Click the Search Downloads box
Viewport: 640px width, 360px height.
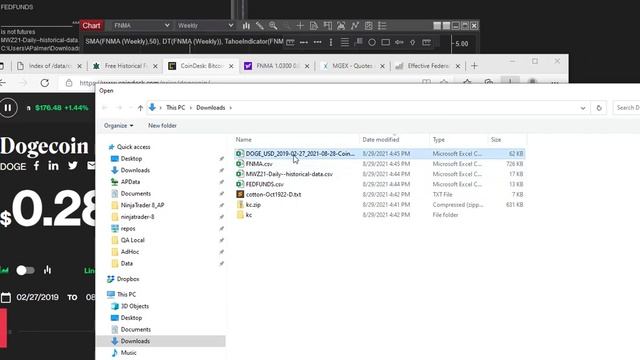pos(627,108)
